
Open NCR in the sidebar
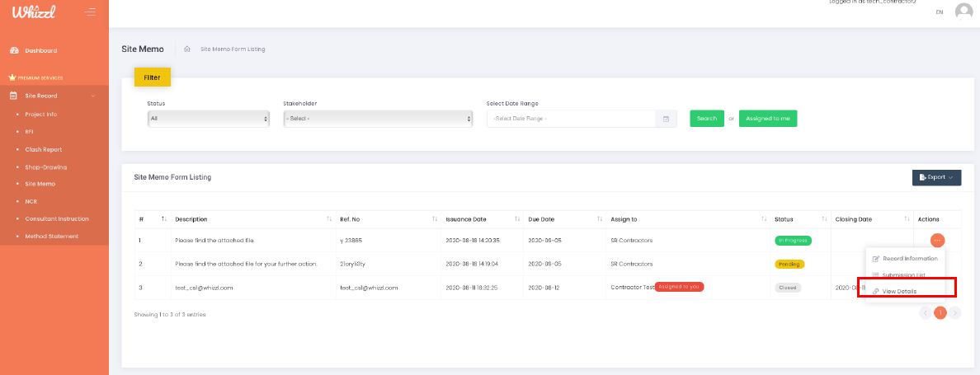31,201
